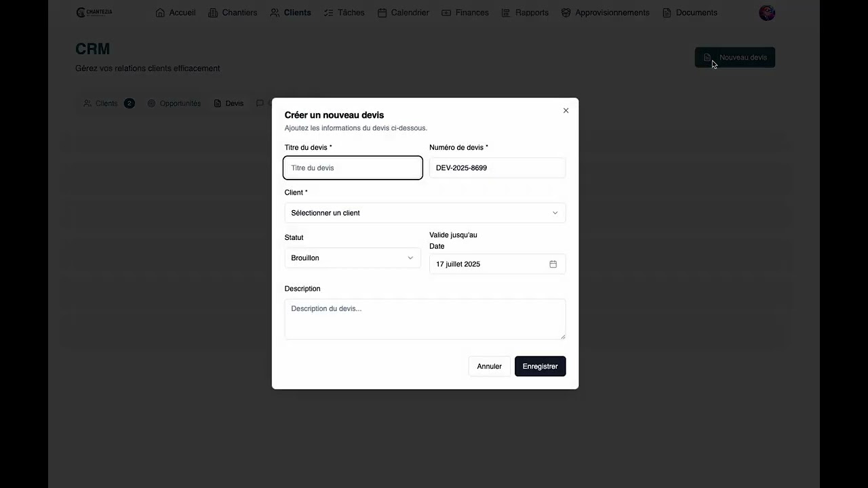This screenshot has width=868, height=488.
Task: Click the Nouveau devis button
Action: click(x=734, y=58)
